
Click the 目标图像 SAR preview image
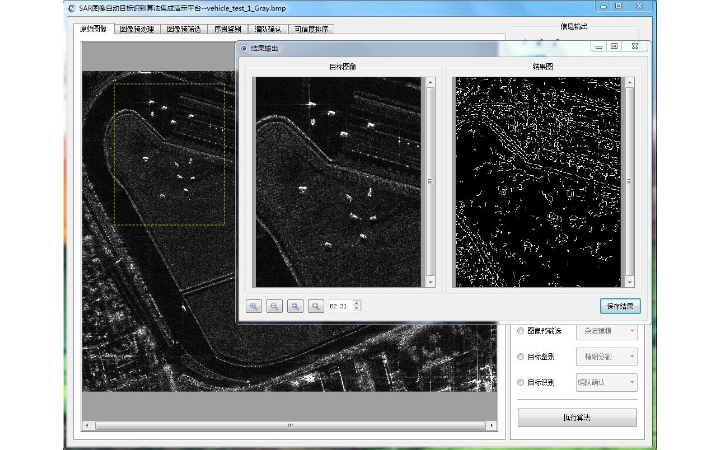pos(338,182)
